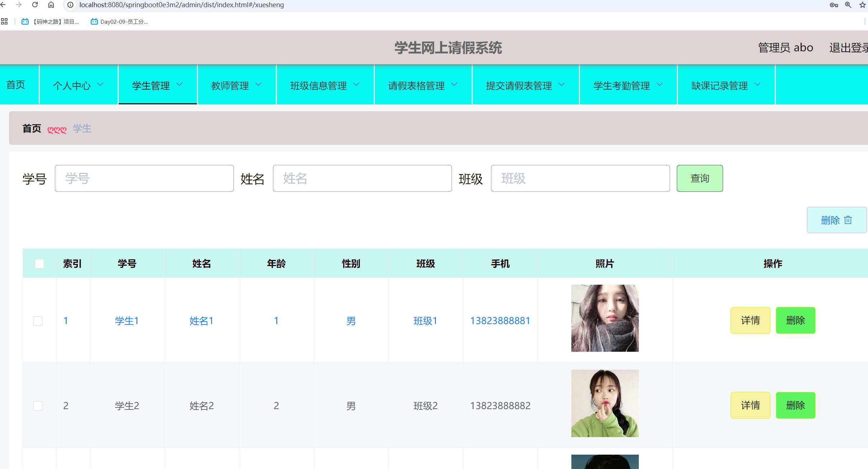Click 详情 button for 学生1 row
The height and width of the screenshot is (469, 868).
click(x=750, y=320)
